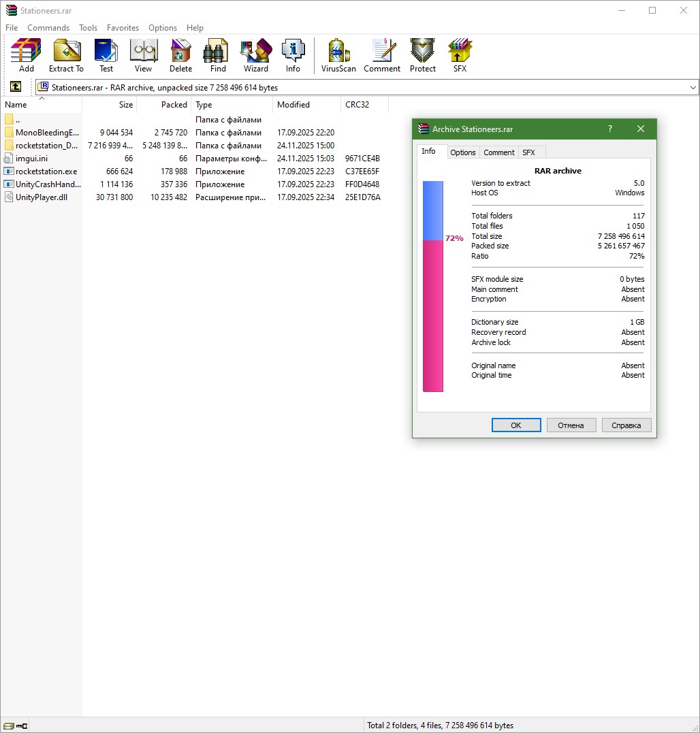Open the Help menu

[x=195, y=28]
